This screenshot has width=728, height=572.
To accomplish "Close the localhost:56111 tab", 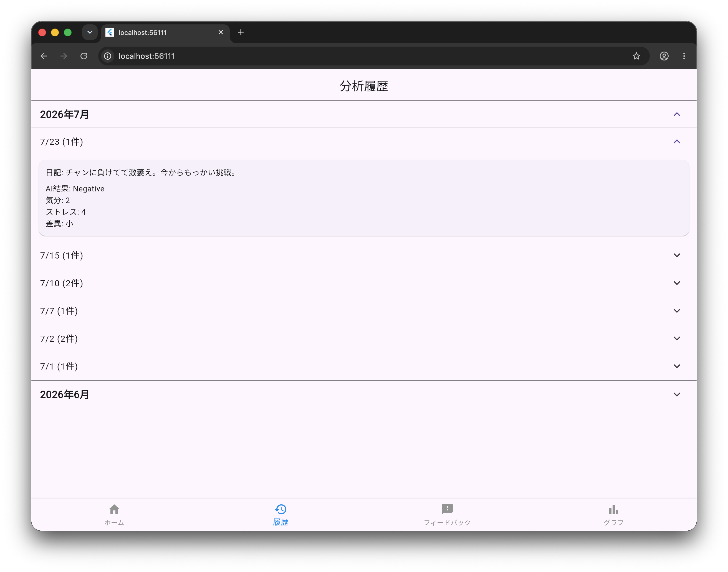I will click(x=221, y=32).
